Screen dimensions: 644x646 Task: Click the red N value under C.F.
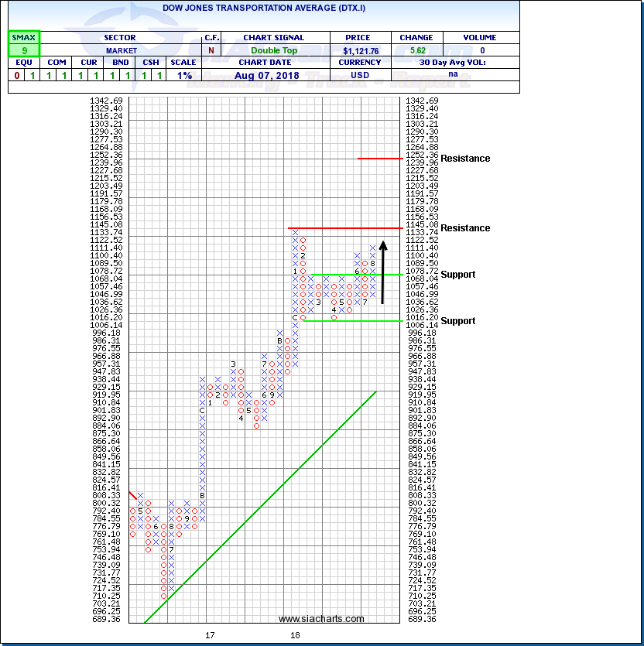[x=211, y=50]
